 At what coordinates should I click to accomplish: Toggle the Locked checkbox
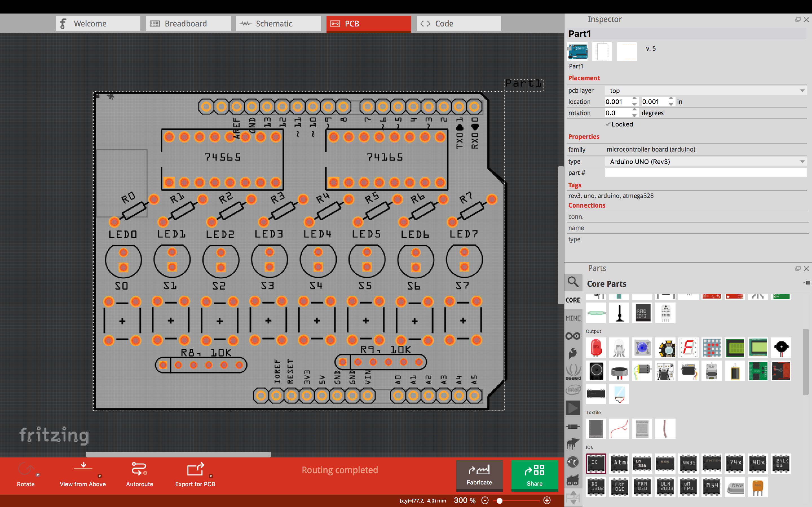608,124
